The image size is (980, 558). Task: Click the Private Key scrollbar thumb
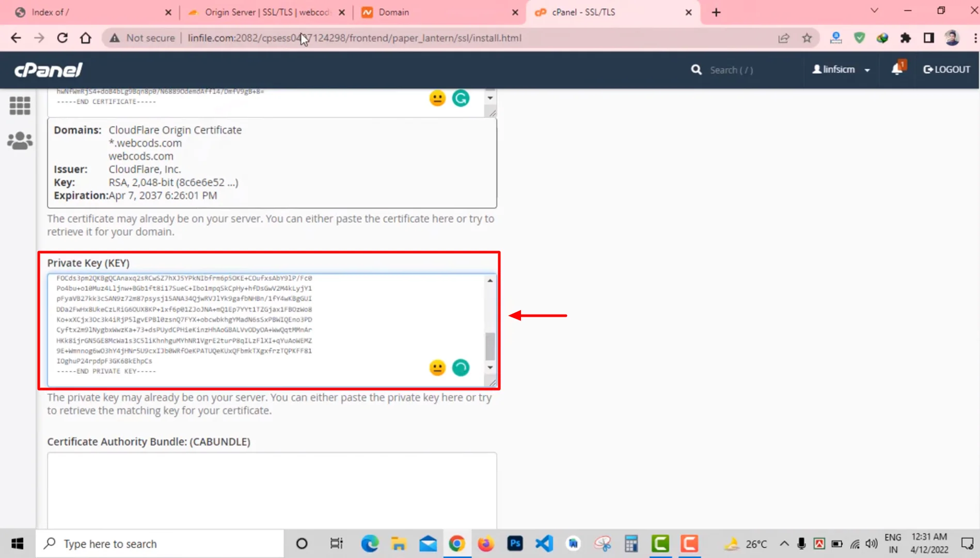(x=490, y=346)
